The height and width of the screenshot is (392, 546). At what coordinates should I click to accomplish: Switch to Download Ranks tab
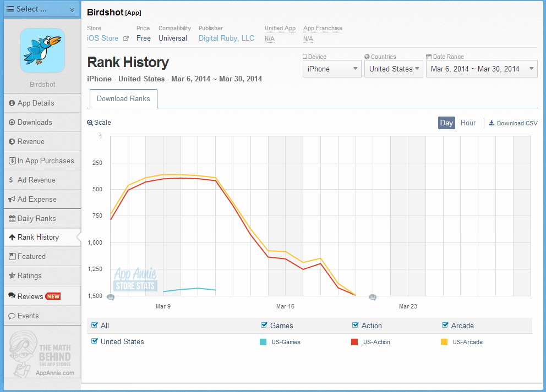click(x=123, y=99)
